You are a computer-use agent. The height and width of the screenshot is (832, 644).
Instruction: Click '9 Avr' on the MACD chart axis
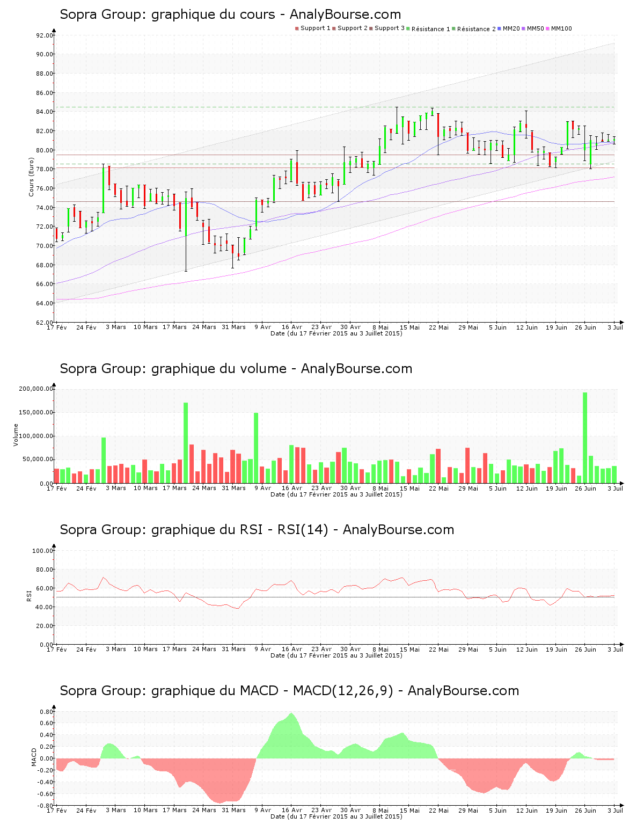(262, 810)
